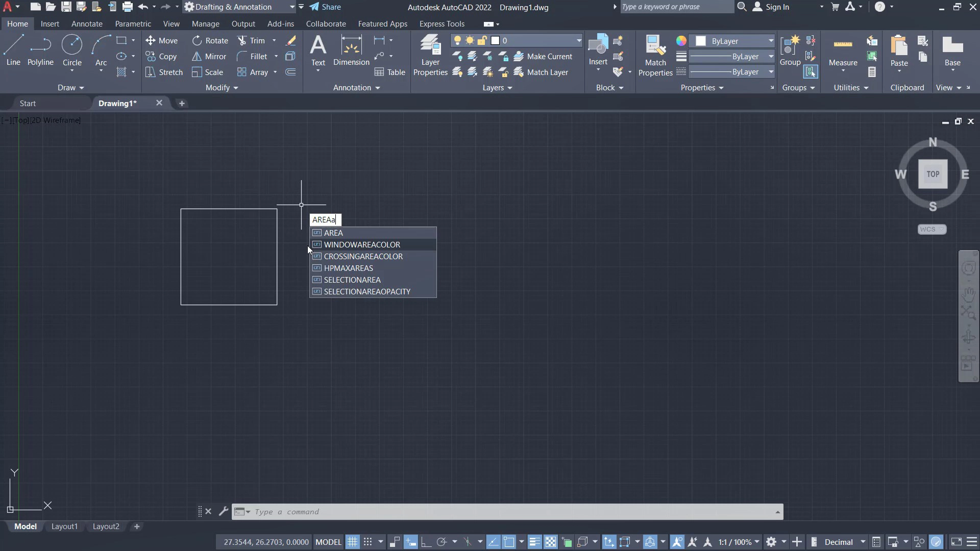
Task: Select AREA from suggestion list
Action: tap(373, 233)
